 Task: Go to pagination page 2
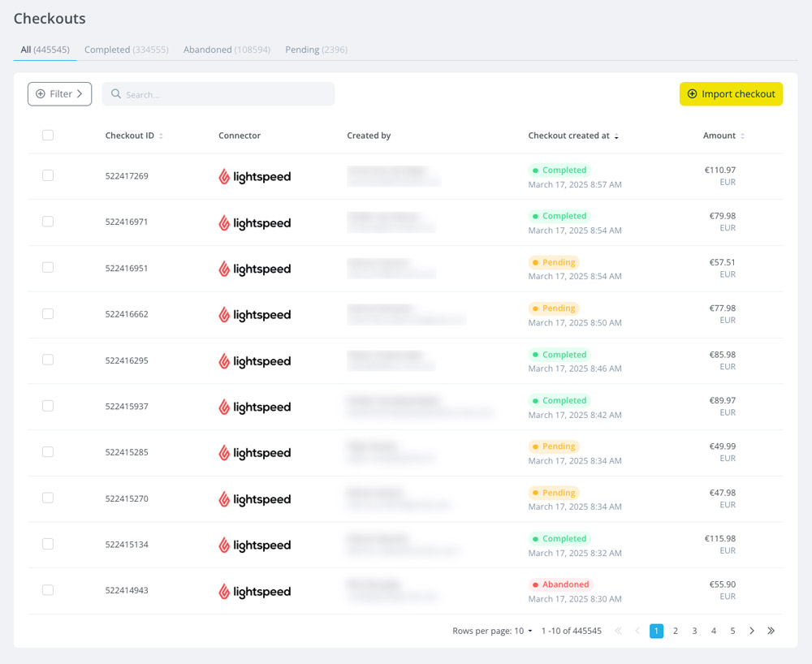pos(676,631)
